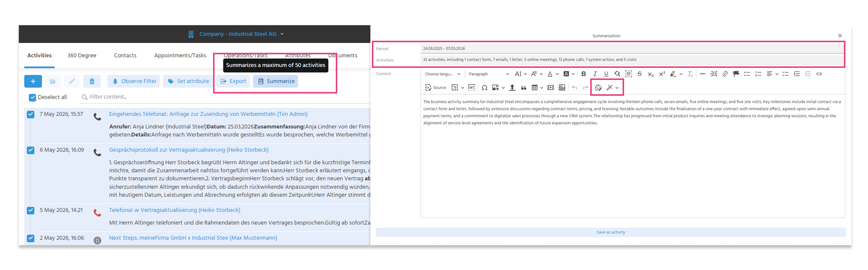Open the Contacts tab

click(125, 55)
